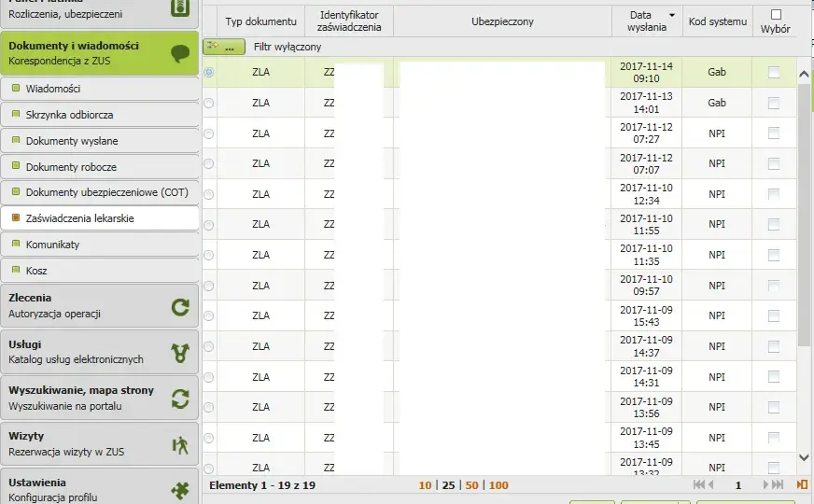Click the date cell 2017-11-09 13:45

[x=646, y=438]
